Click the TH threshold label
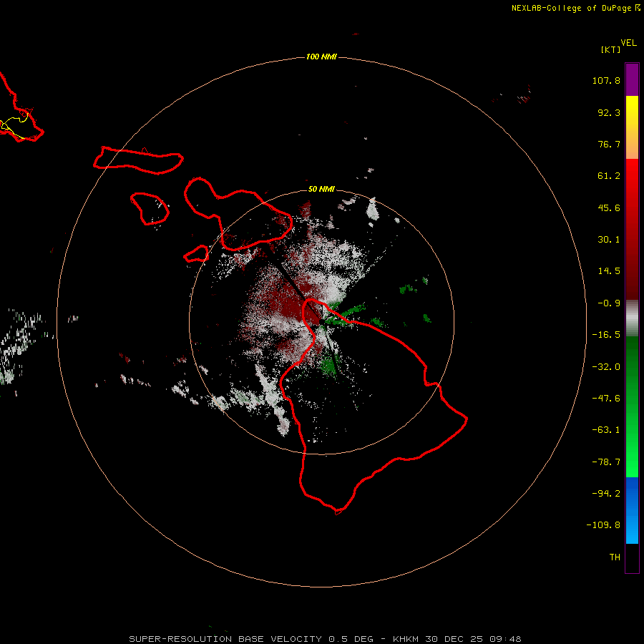Viewport: 644px width, 644px height. (615, 557)
